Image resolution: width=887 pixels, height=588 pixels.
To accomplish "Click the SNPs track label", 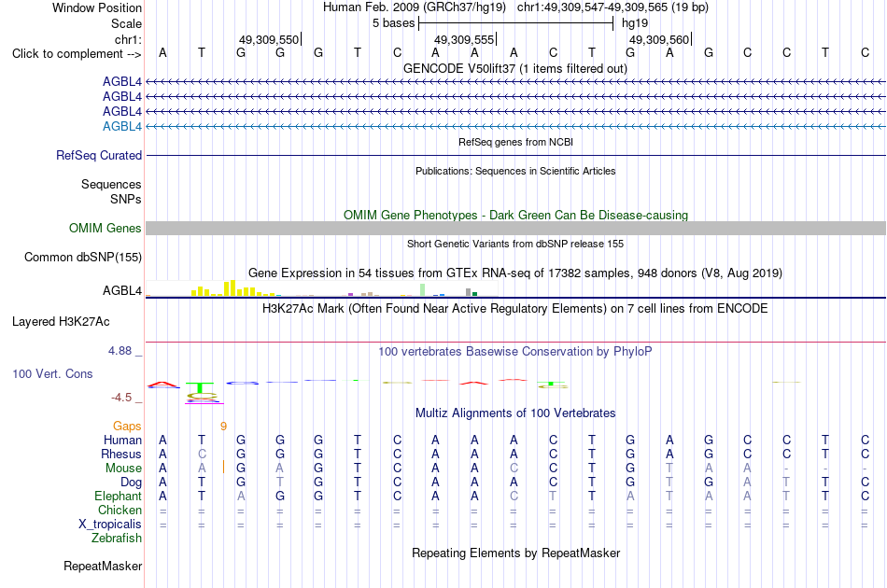I will pyautogui.click(x=126, y=199).
